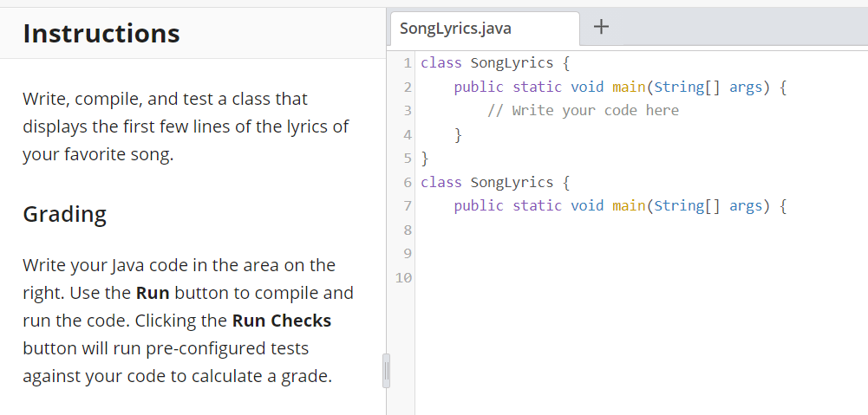Open a new file tab with the plus icon
Screen dimensions: 868x415
(601, 27)
